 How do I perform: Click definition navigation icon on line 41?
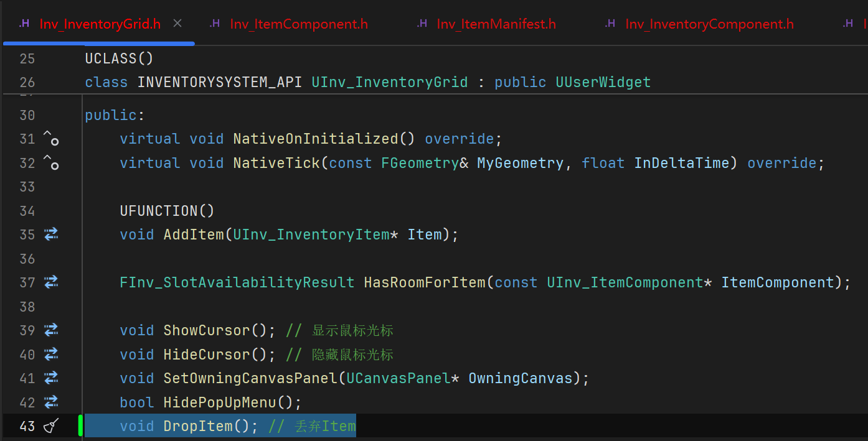click(51, 378)
